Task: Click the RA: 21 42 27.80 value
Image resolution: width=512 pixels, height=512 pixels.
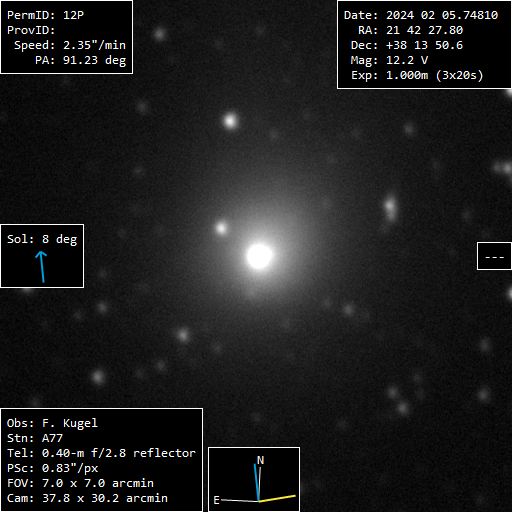Action: [410, 30]
